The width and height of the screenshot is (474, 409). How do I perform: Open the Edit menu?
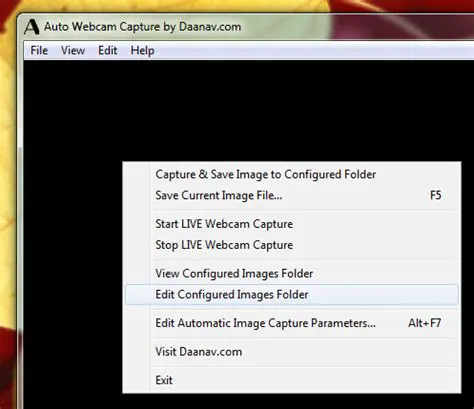tap(107, 51)
